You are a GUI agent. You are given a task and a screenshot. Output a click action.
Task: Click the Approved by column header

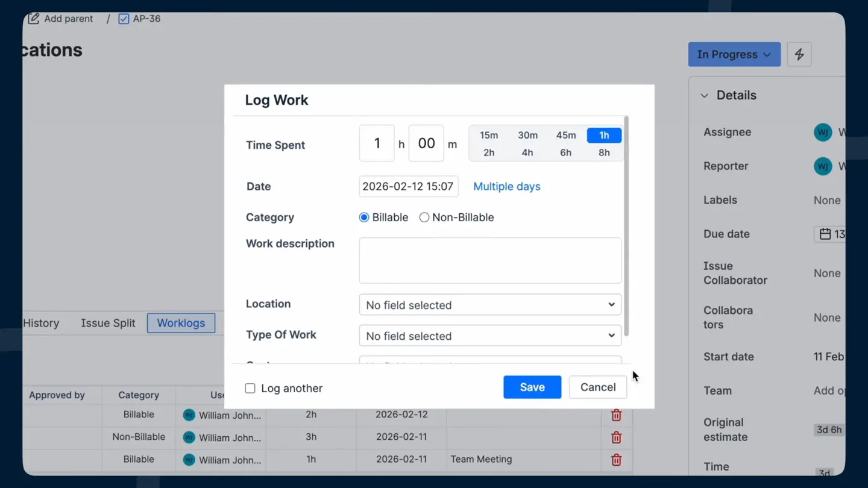[57, 395]
